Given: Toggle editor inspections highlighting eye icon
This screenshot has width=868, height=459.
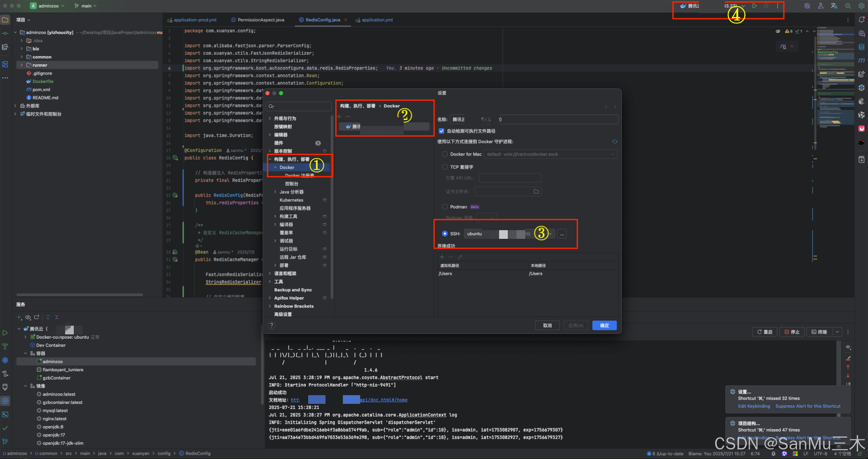Looking at the screenshot, I should (x=778, y=31).
